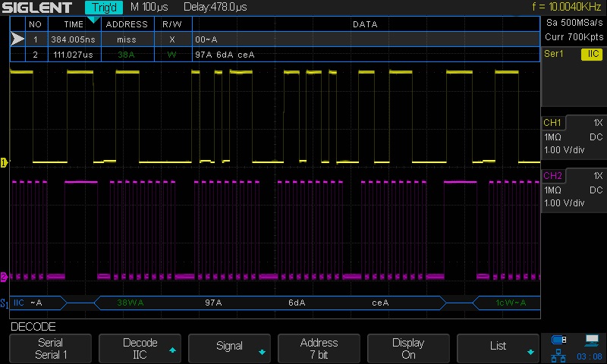Click the CH1 DC coupling label
This screenshot has height=364, width=607.
[596, 137]
